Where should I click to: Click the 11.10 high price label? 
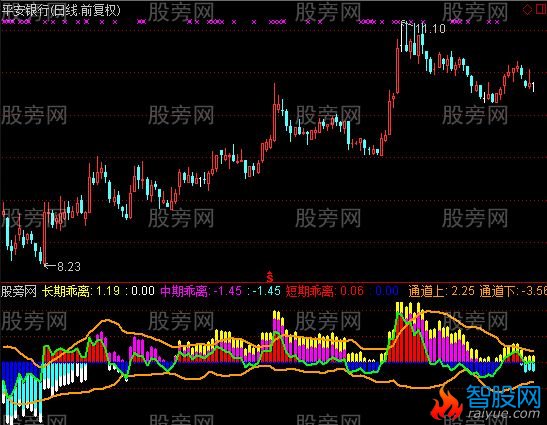pyautogui.click(x=431, y=29)
